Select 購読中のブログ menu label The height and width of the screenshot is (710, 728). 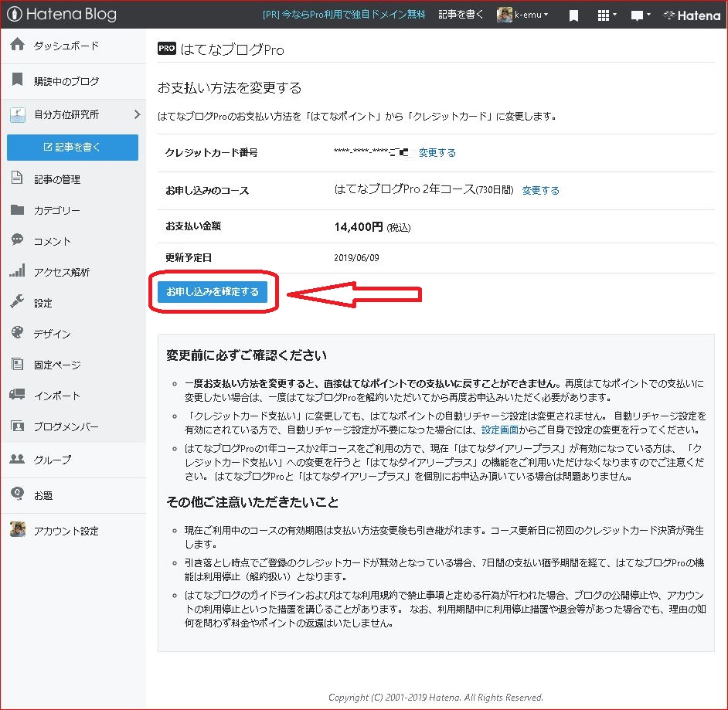coord(66,81)
